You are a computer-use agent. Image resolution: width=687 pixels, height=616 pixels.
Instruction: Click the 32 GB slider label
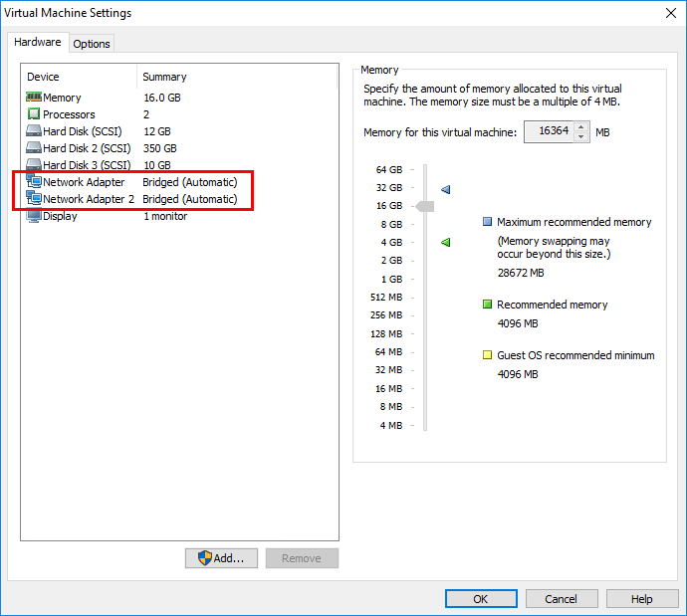point(388,187)
